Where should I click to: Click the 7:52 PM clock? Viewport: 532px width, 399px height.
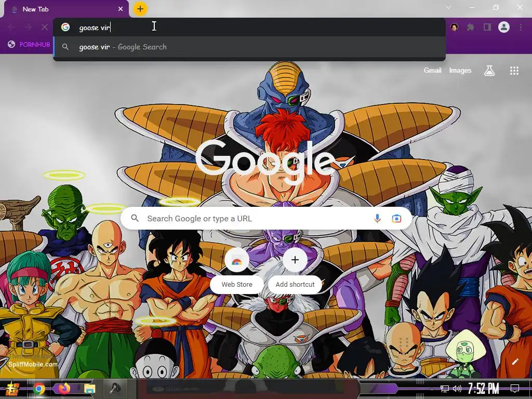click(x=484, y=389)
